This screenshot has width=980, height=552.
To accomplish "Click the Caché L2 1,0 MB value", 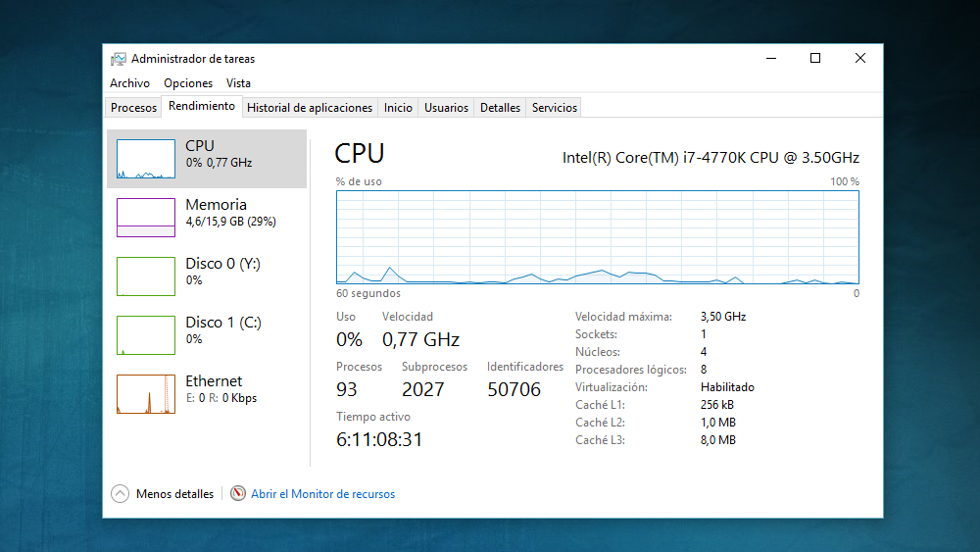I will (x=718, y=422).
